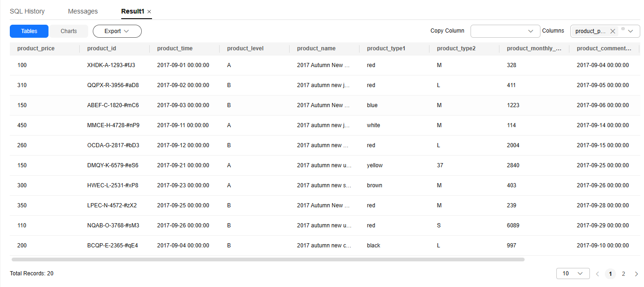Go to the next results page

637,274
